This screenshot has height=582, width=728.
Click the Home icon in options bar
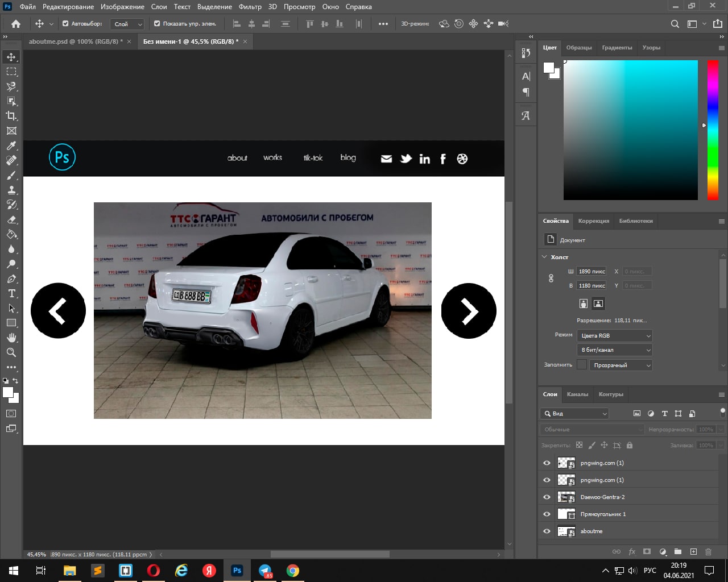point(16,24)
